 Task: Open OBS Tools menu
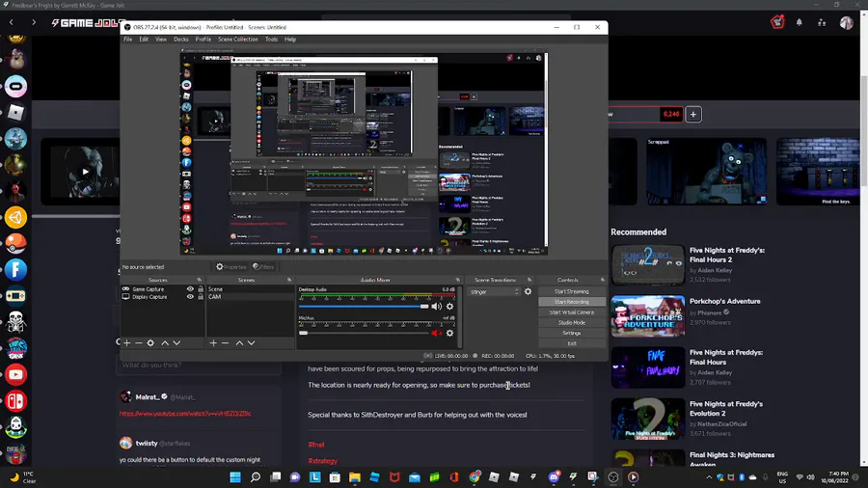coord(271,40)
